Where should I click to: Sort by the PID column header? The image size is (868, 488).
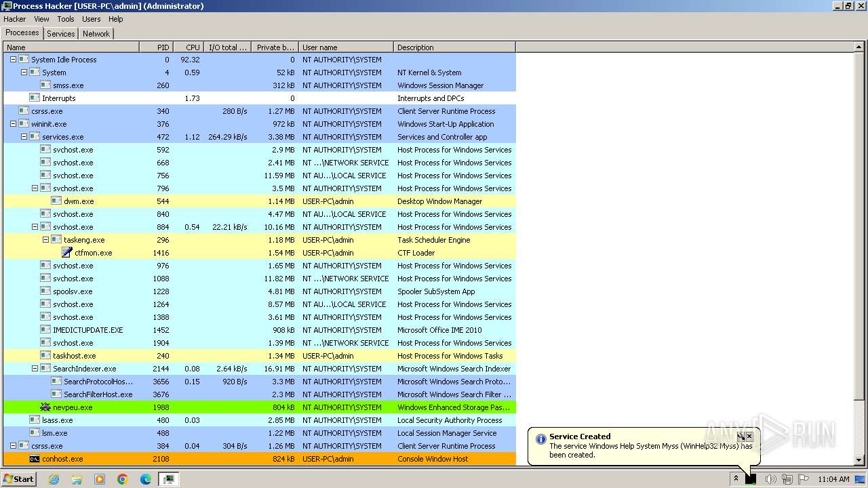[156, 47]
